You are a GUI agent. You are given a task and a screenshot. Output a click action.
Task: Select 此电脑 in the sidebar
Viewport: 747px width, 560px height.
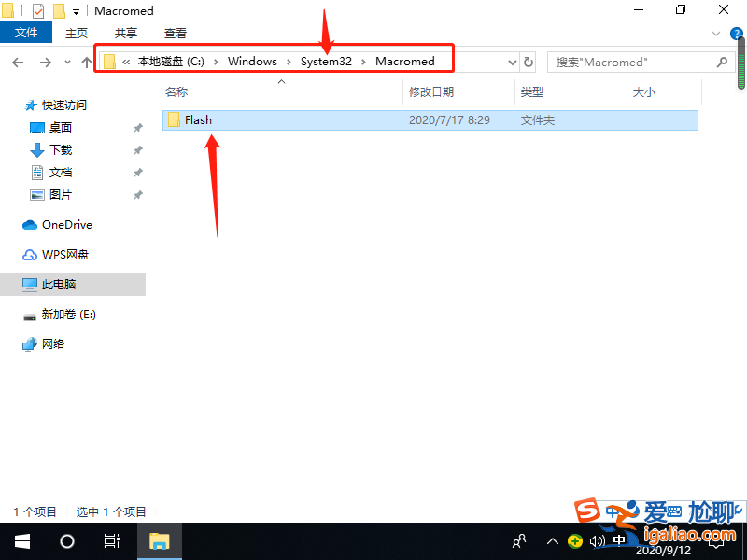click(60, 284)
